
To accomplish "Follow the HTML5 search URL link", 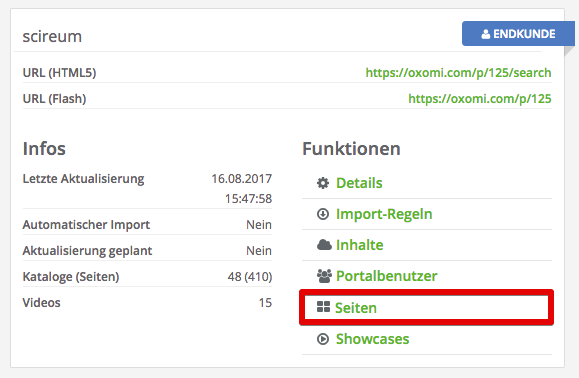I will click(458, 73).
